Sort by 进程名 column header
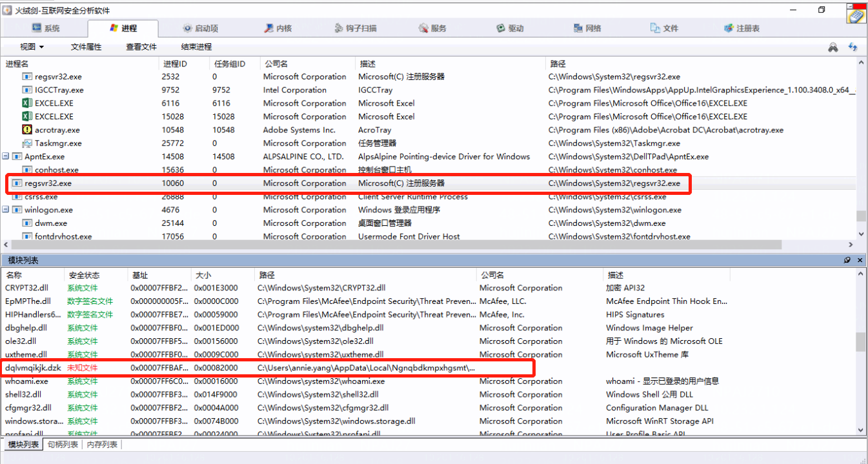 [80, 64]
